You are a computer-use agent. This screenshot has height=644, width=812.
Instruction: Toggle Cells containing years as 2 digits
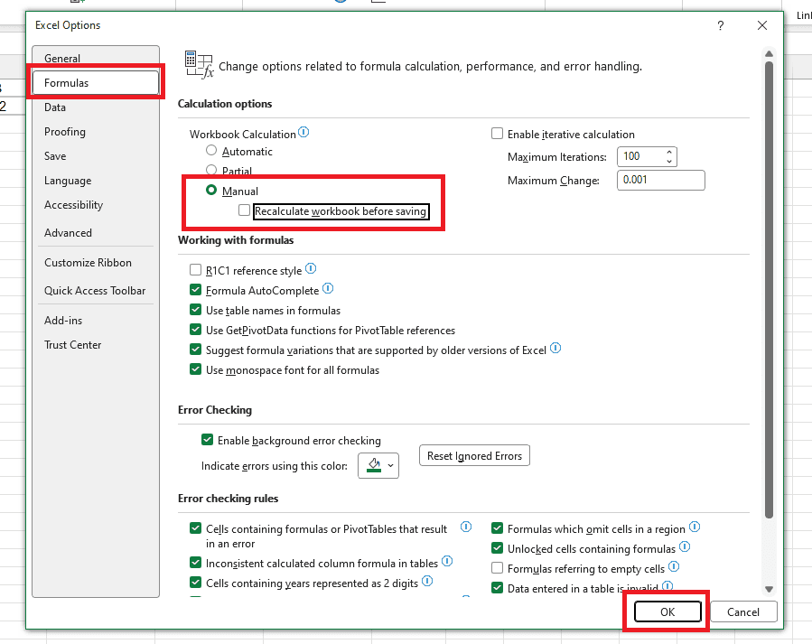195,583
